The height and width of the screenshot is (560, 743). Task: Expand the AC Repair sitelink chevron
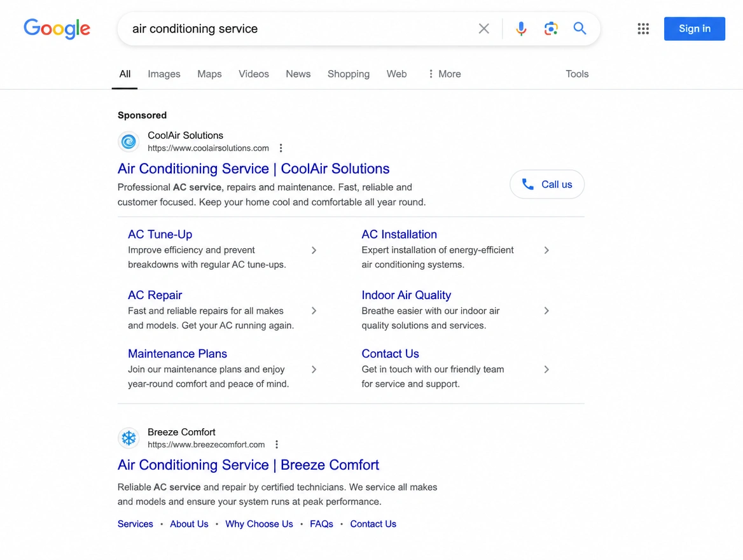pyautogui.click(x=314, y=311)
